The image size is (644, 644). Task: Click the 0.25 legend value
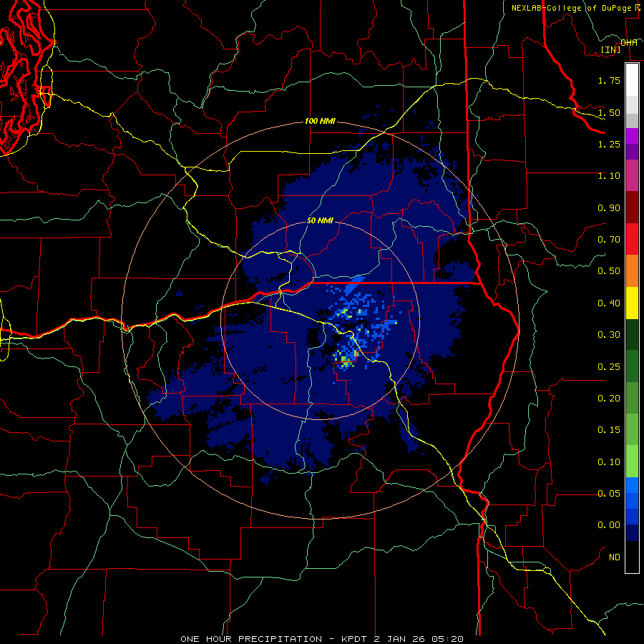click(x=609, y=367)
